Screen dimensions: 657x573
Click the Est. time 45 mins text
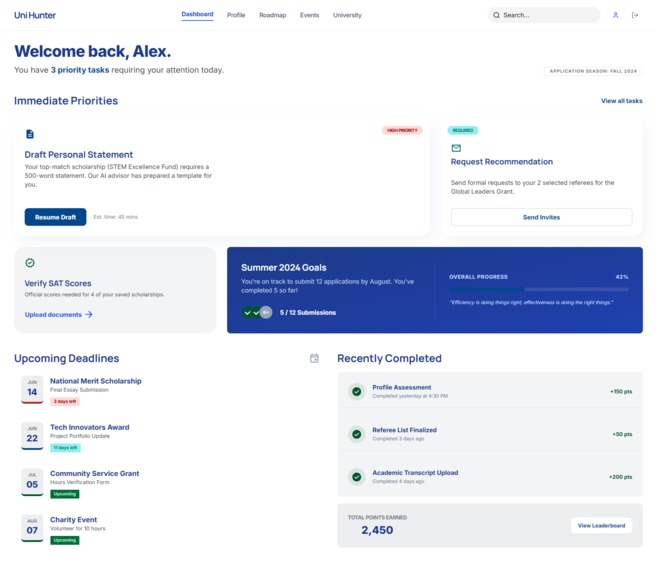tap(115, 217)
